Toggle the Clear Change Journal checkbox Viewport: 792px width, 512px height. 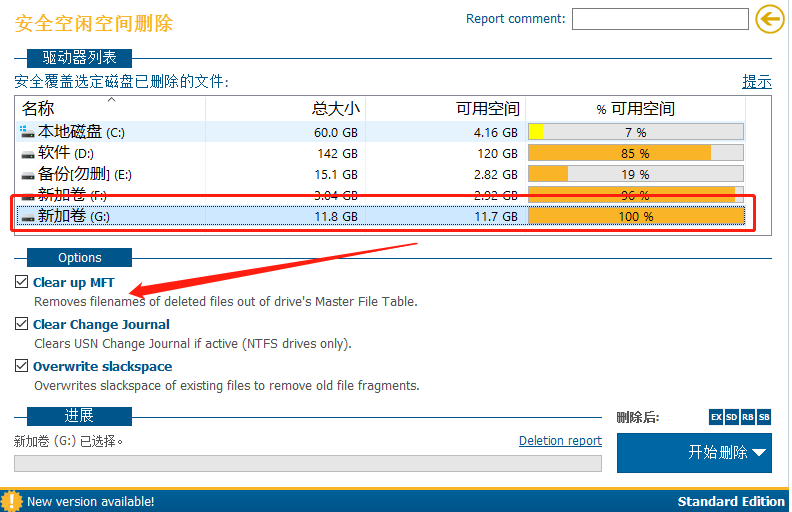[x=21, y=324]
